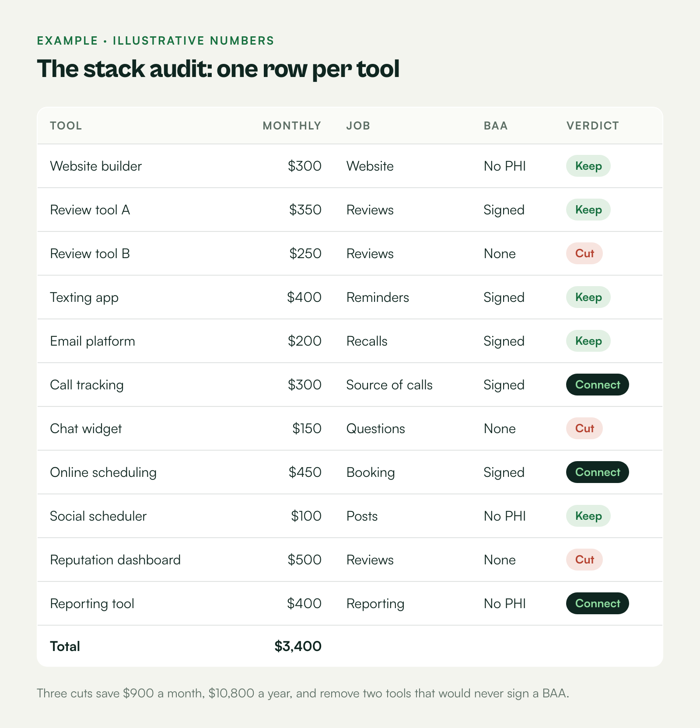700x728 pixels.
Task: Click the $450 monthly cost value
Action: 305,472
